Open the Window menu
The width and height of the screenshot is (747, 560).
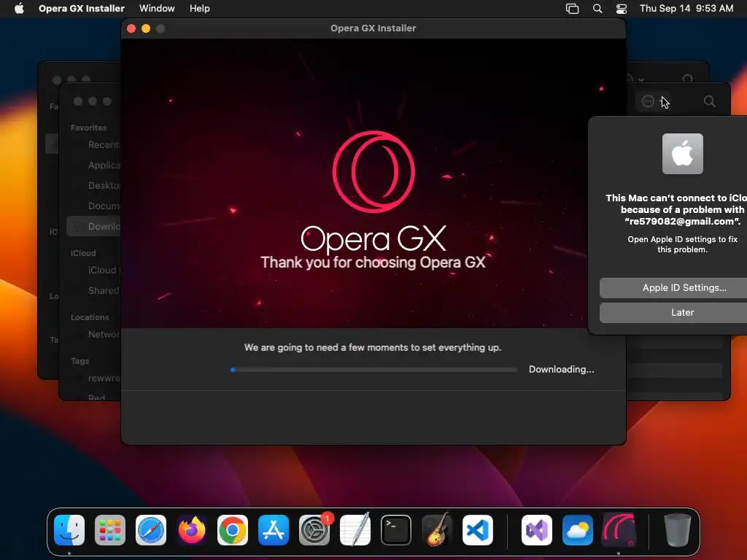157,9
